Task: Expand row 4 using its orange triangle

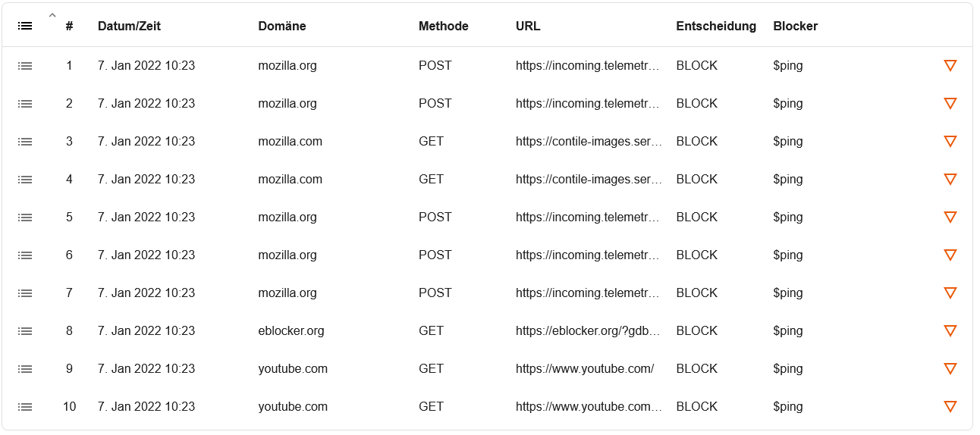Action: [950, 179]
